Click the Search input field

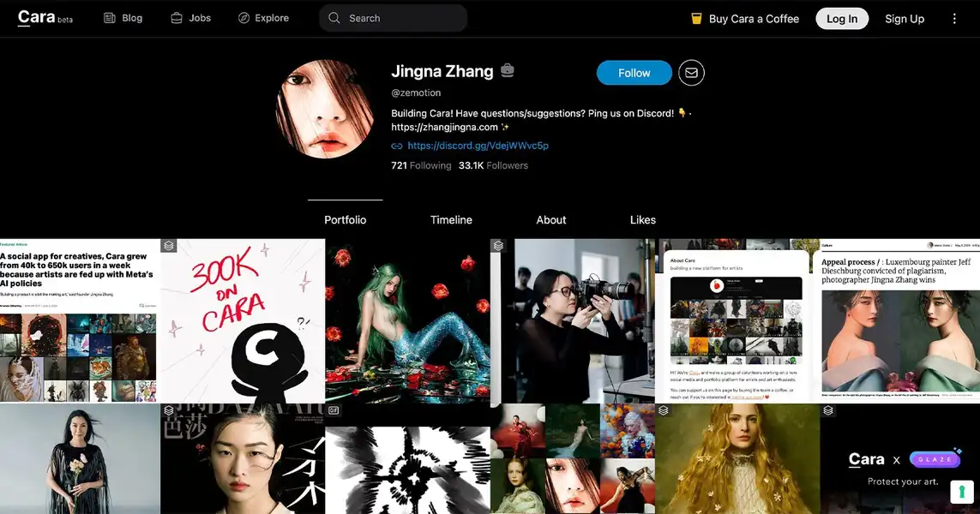click(394, 18)
